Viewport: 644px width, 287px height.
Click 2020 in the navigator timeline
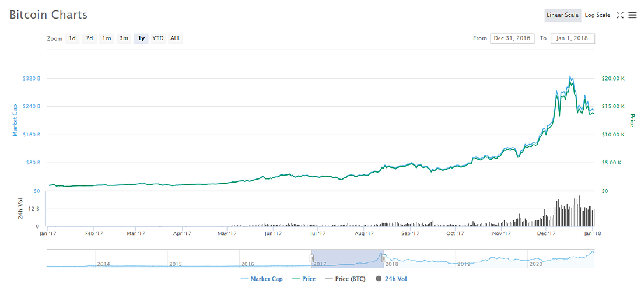click(x=536, y=264)
